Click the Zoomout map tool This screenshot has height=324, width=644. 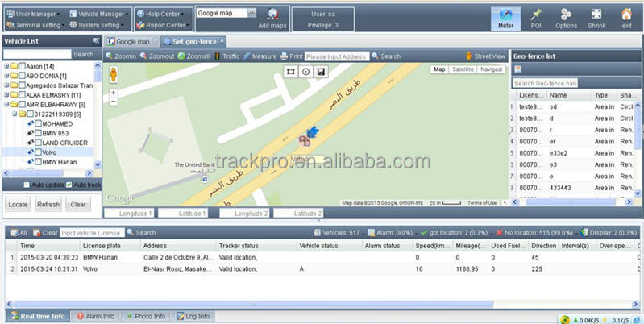(157, 56)
